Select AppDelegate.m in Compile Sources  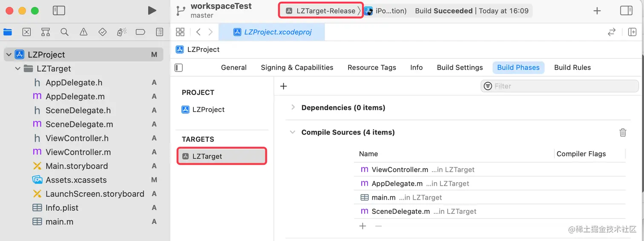[490, 184]
